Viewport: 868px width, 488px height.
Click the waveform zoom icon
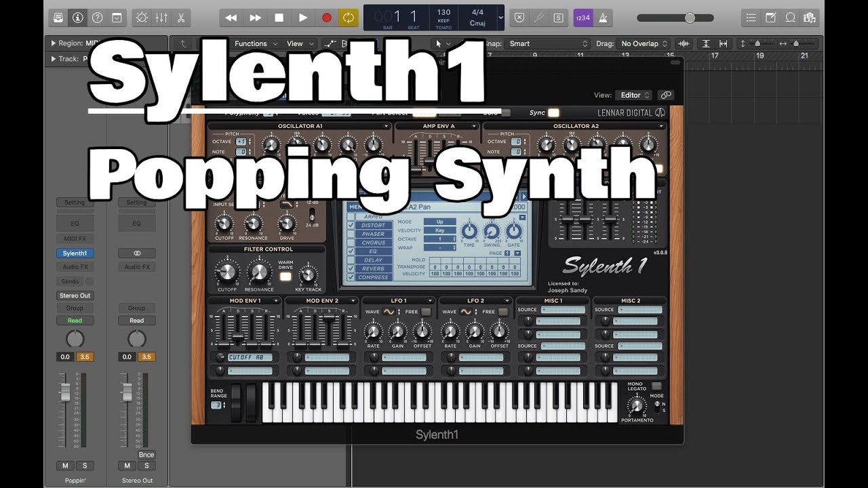click(684, 43)
